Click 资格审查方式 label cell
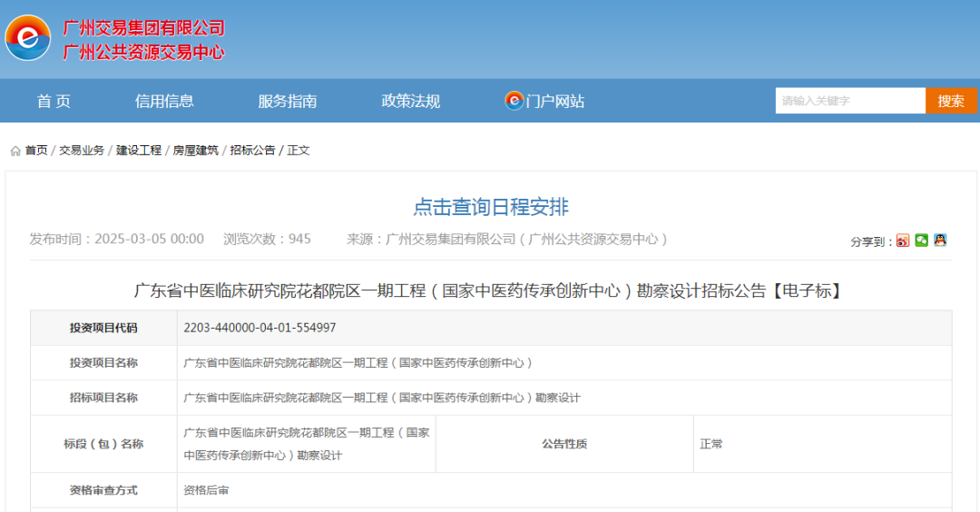980x512 pixels. pos(103,490)
